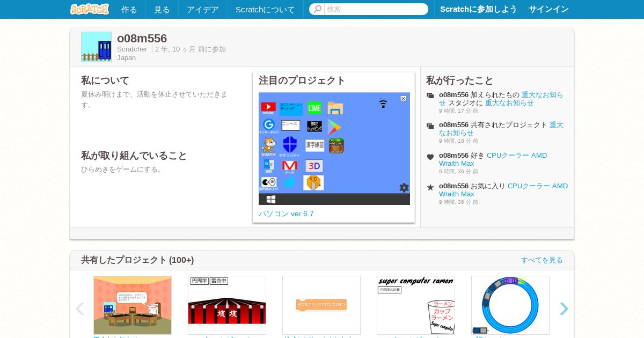Click studio icon beside 加えられたもの activity

[430, 95]
